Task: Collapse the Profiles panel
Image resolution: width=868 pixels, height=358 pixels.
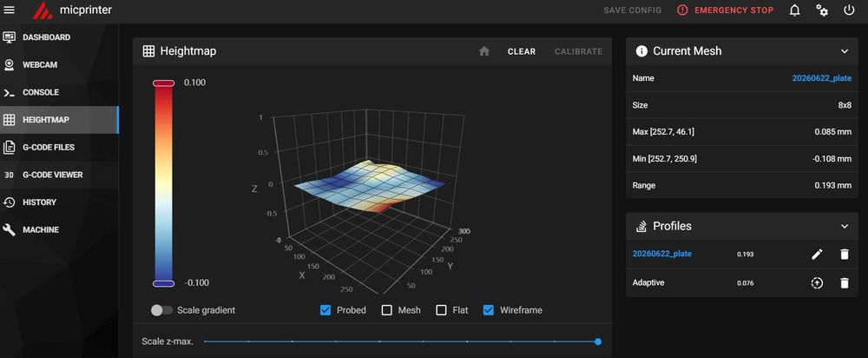Action: [x=845, y=226]
